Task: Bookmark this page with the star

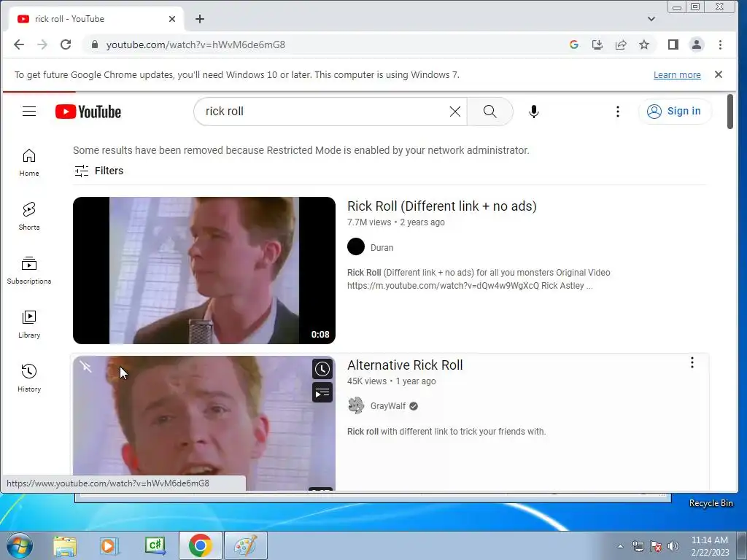Action: 644,44
